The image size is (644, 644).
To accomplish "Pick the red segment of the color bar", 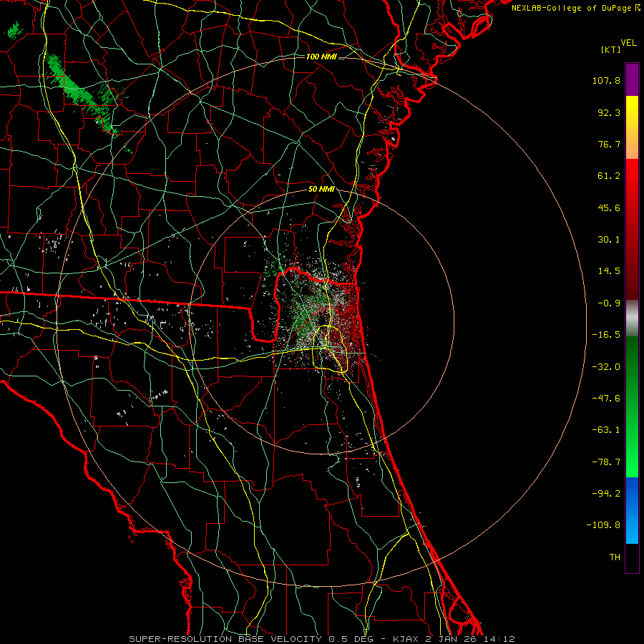I will click(x=632, y=229).
